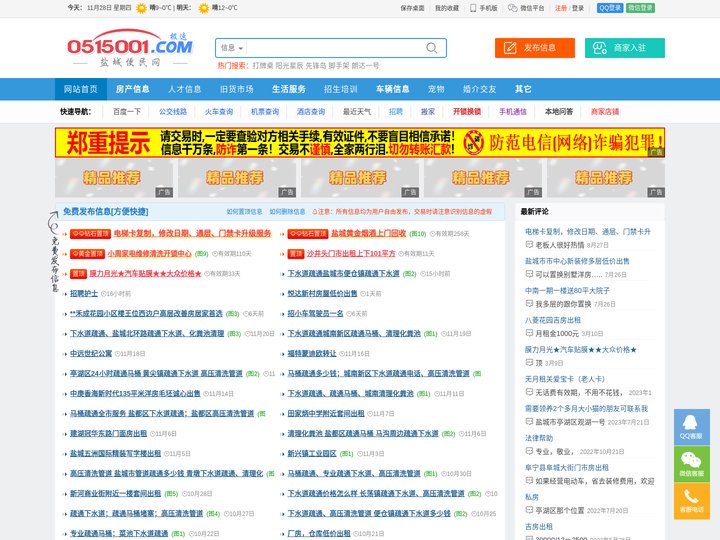Viewport: 720px width, 540px height.
Task: Click the 0515001.com site logo
Action: click(x=130, y=49)
